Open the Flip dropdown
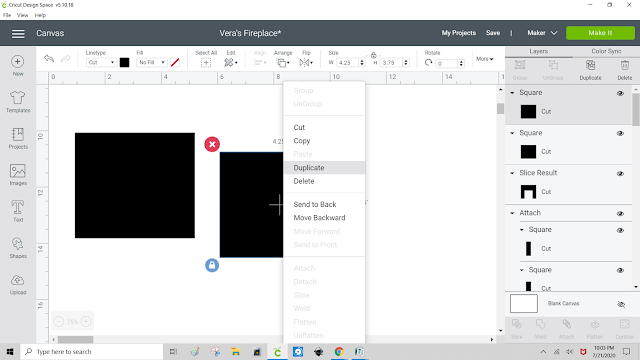640x360 pixels. 306,62
